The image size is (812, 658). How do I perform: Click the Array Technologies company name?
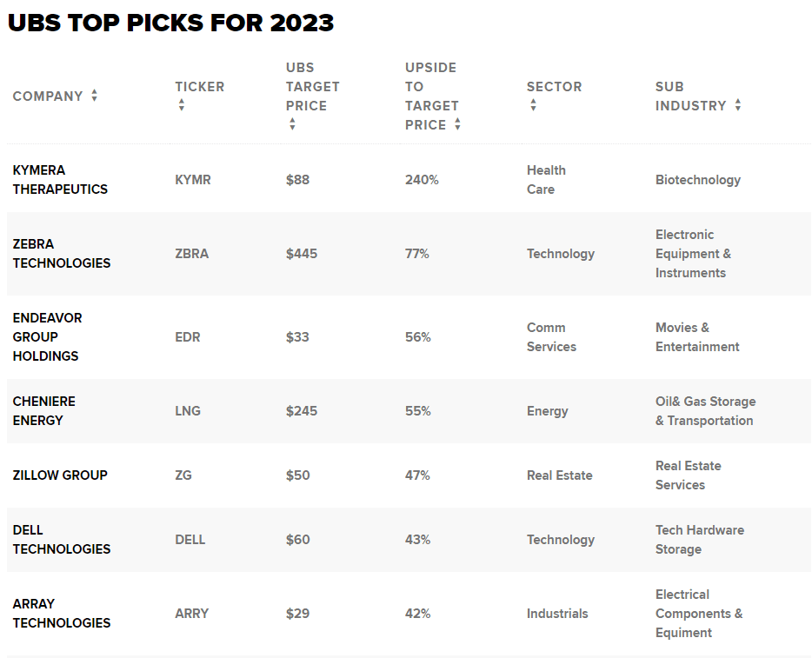[62, 614]
